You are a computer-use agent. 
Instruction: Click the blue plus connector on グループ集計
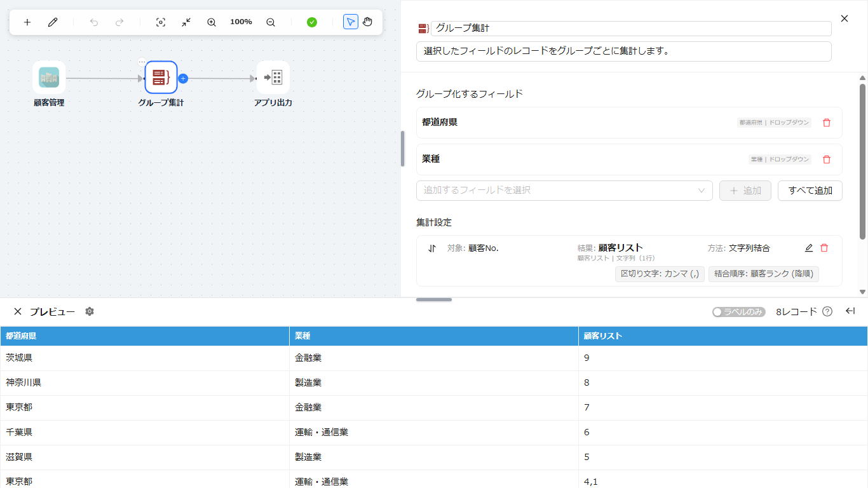point(183,79)
